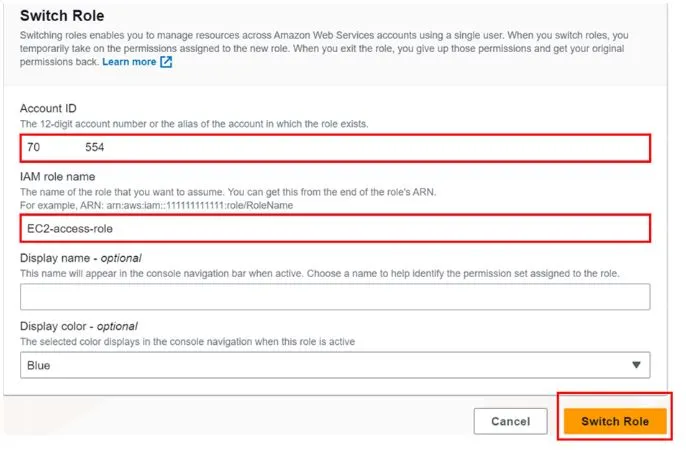Click the Display color - optional label

(x=79, y=326)
